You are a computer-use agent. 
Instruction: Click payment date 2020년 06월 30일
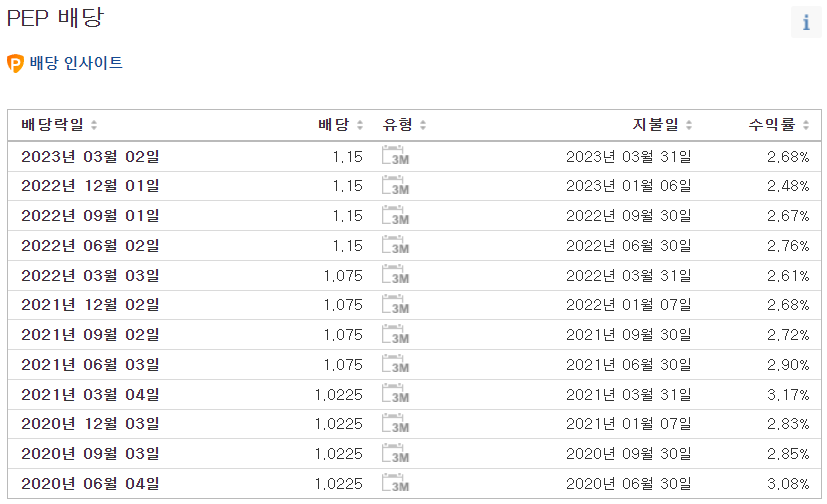628,484
